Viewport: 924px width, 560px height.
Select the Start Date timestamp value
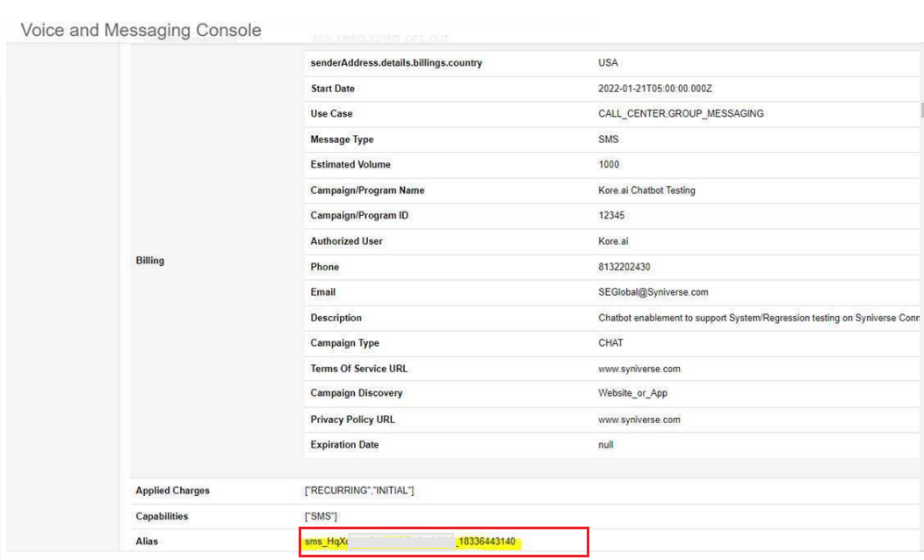pyautogui.click(x=659, y=88)
